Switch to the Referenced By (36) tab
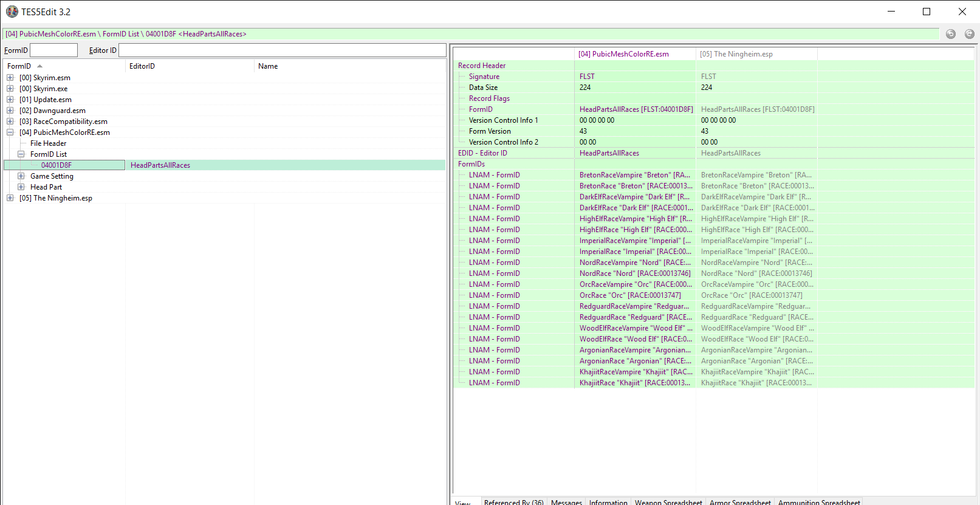The width and height of the screenshot is (980, 505). [x=513, y=501]
